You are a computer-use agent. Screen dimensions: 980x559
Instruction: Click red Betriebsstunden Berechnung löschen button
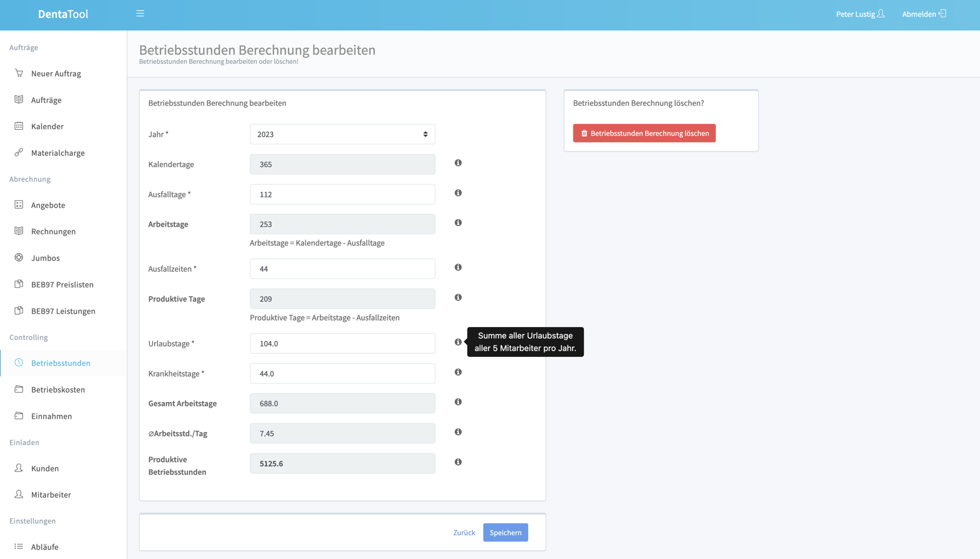tap(644, 133)
